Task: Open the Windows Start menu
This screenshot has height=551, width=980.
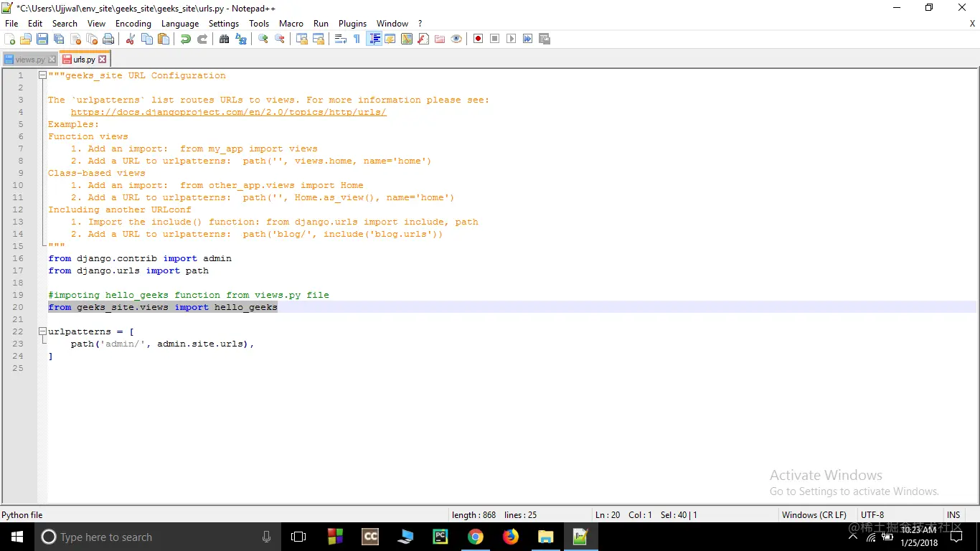Action: coord(17,537)
